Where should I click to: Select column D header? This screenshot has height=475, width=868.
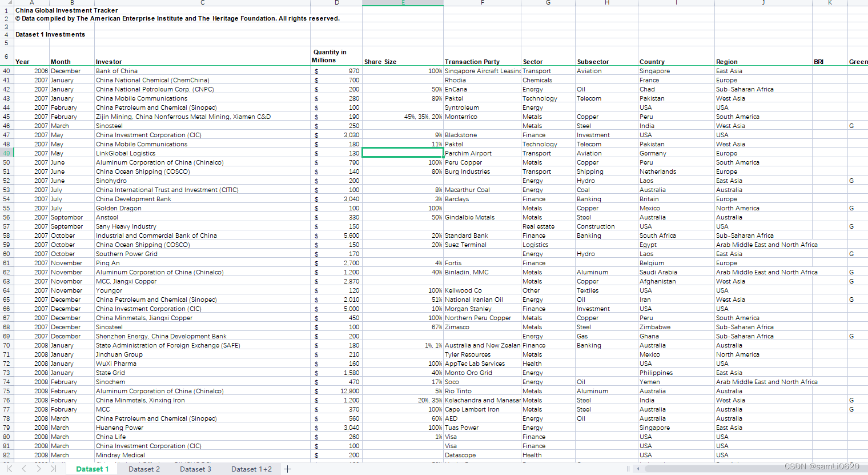coord(336,3)
